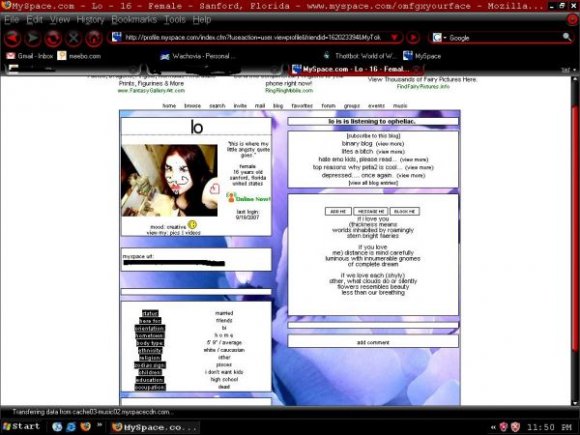Click the favorites link in MySpace navigation
Screen dimensions: 580x435
302,106
